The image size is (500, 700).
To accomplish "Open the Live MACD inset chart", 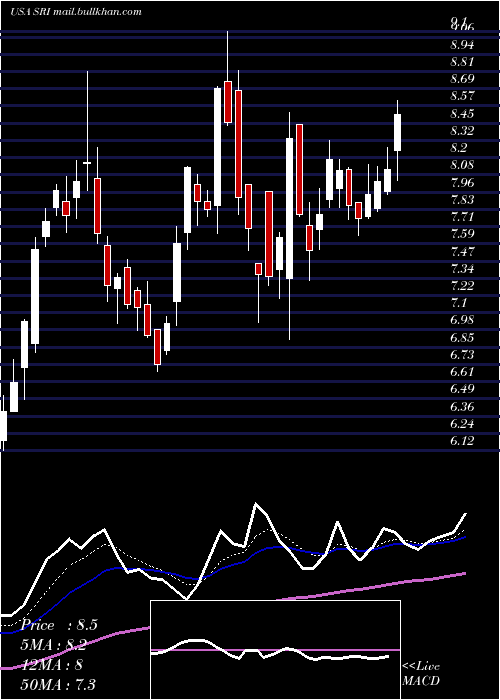I will (275, 650).
